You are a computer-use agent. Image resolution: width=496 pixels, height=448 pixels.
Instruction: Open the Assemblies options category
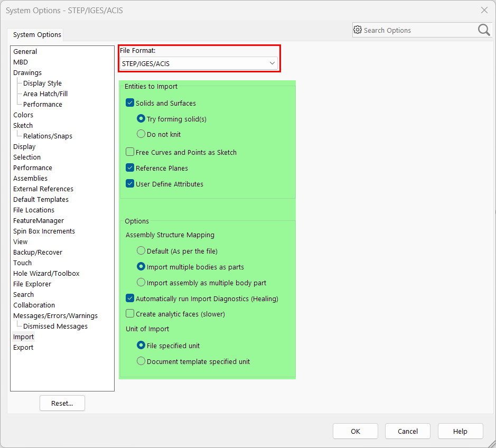pyautogui.click(x=30, y=179)
